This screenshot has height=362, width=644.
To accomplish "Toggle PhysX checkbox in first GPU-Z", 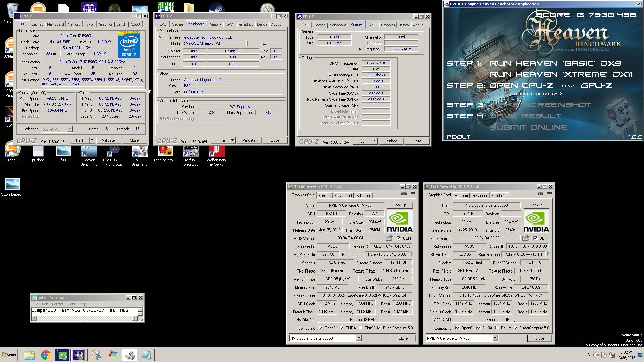I will point(361,328).
